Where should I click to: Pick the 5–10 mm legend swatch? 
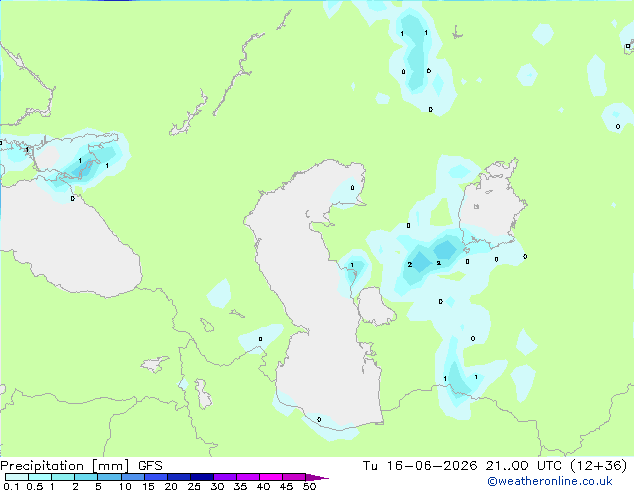point(109,477)
